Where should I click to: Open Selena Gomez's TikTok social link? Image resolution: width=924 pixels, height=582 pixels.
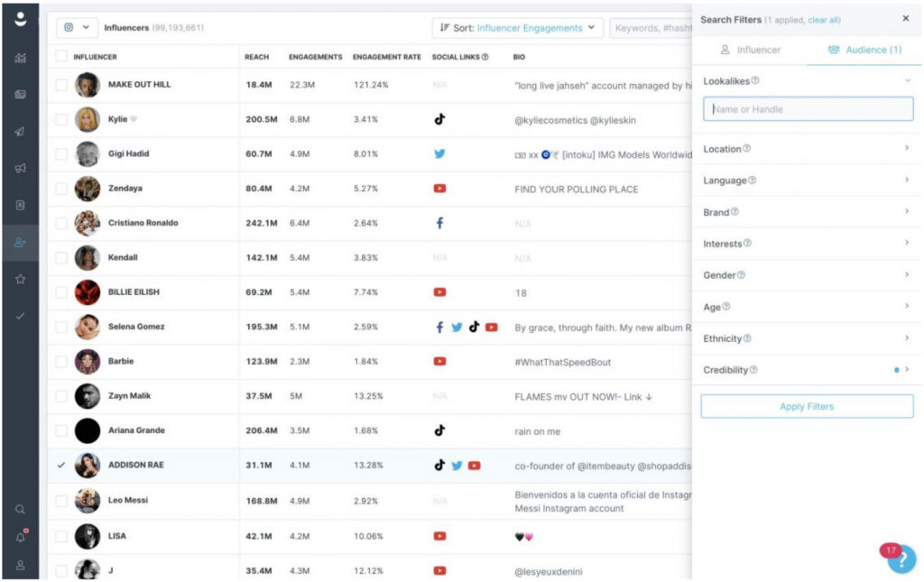pyautogui.click(x=474, y=328)
